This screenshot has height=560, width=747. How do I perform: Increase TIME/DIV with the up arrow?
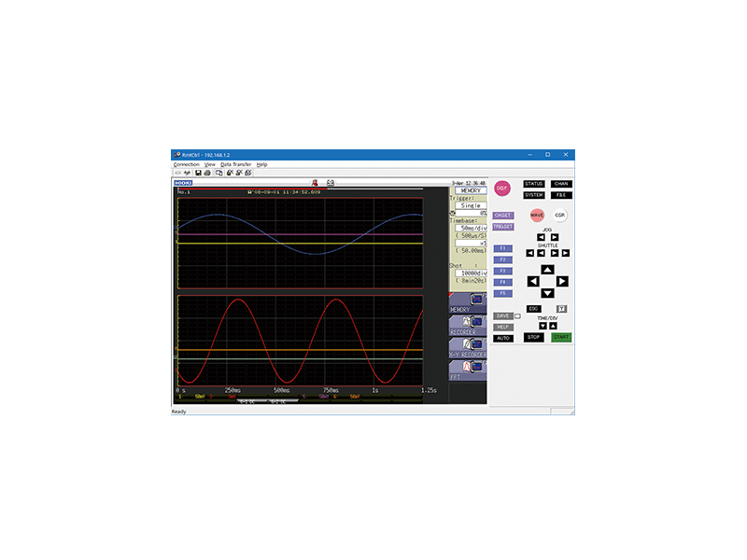[553, 326]
